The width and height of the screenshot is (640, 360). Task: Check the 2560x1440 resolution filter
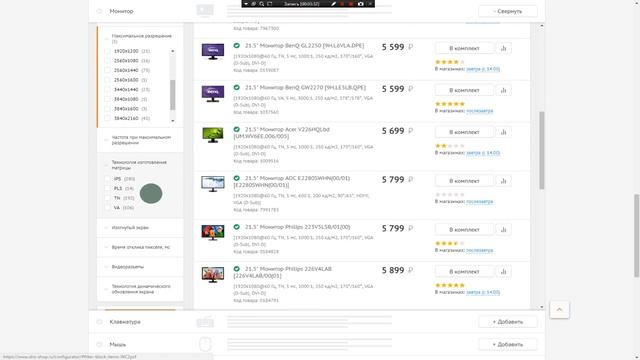(108, 70)
